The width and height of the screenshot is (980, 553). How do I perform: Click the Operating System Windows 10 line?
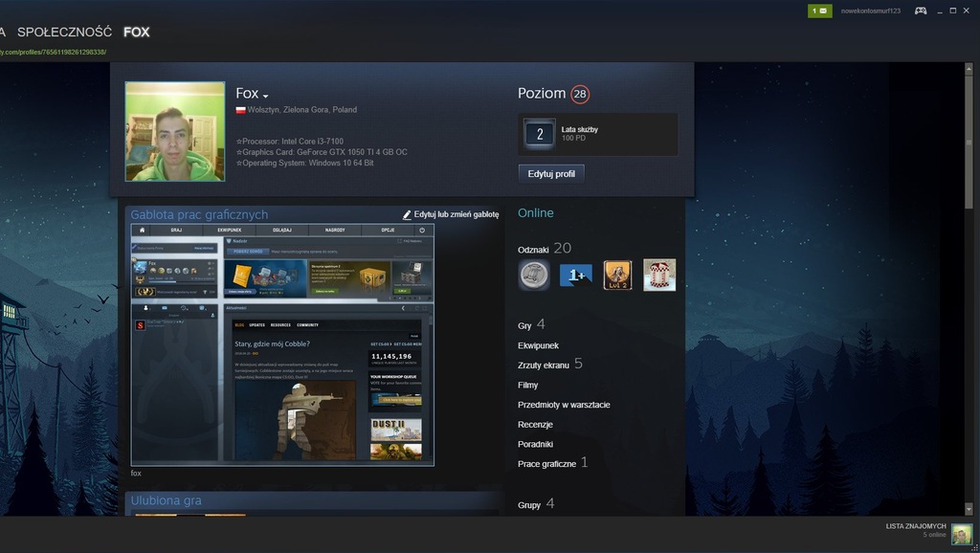click(304, 163)
